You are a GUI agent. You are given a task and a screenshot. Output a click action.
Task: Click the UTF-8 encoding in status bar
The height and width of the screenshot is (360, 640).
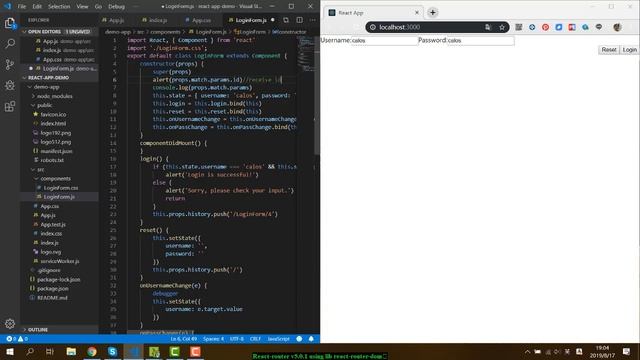[x=237, y=339]
